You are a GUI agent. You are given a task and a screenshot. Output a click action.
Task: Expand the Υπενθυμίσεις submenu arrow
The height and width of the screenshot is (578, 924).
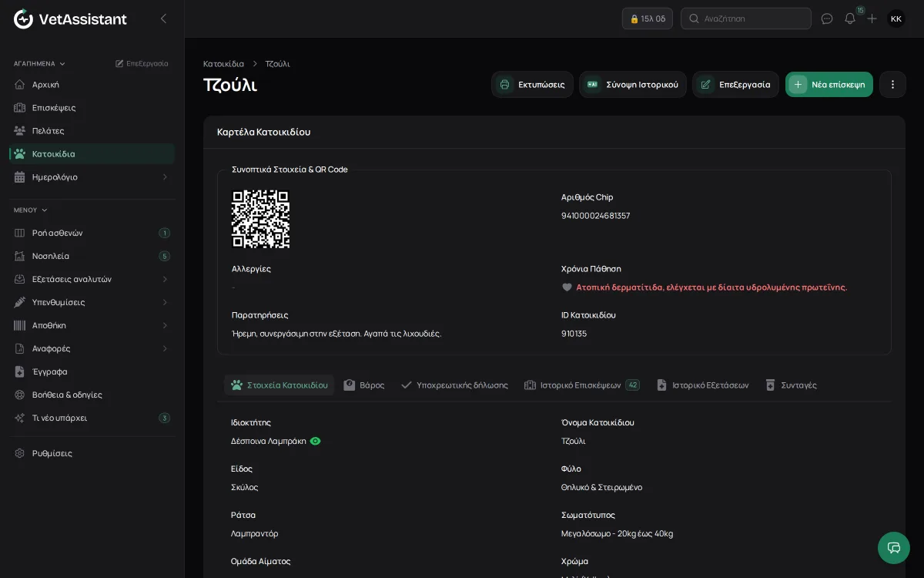coord(165,302)
